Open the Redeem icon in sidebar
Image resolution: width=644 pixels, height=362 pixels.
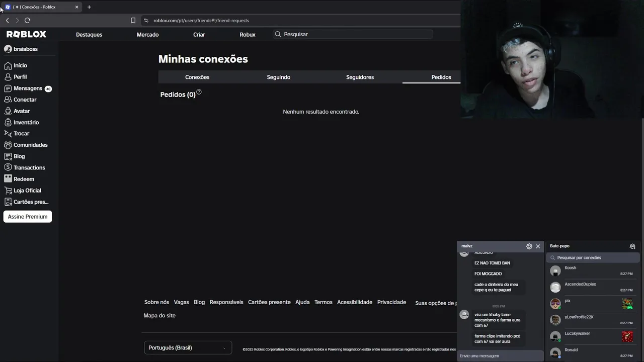click(x=8, y=179)
